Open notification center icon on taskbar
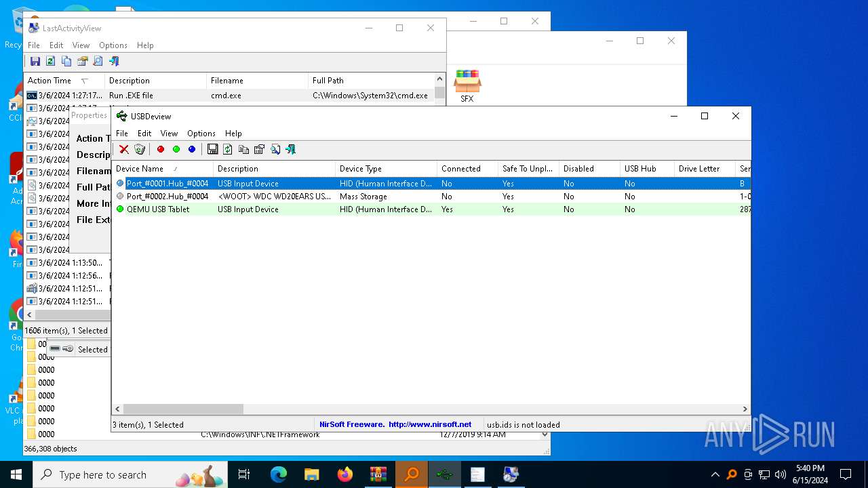868x488 pixels. (x=846, y=474)
